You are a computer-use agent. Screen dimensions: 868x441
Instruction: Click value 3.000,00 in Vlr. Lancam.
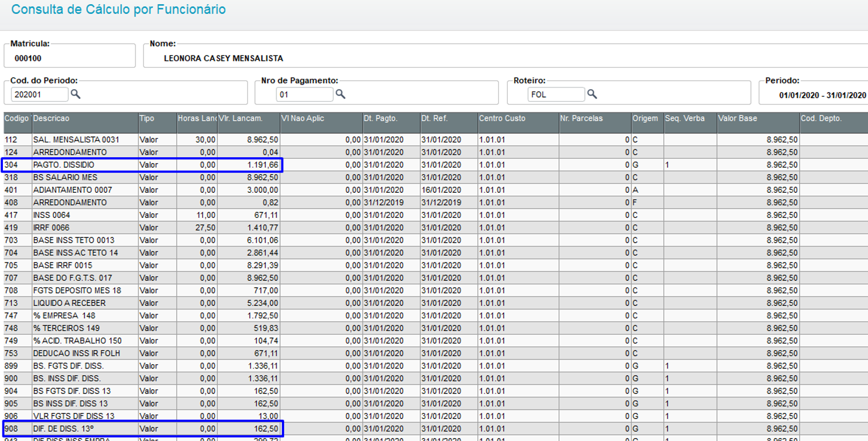pos(263,190)
